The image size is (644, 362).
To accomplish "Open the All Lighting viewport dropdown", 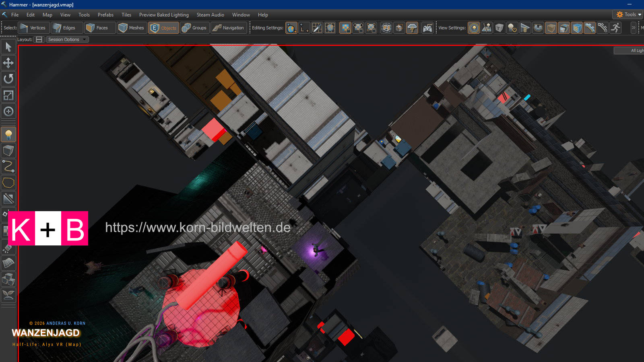I will [629, 50].
